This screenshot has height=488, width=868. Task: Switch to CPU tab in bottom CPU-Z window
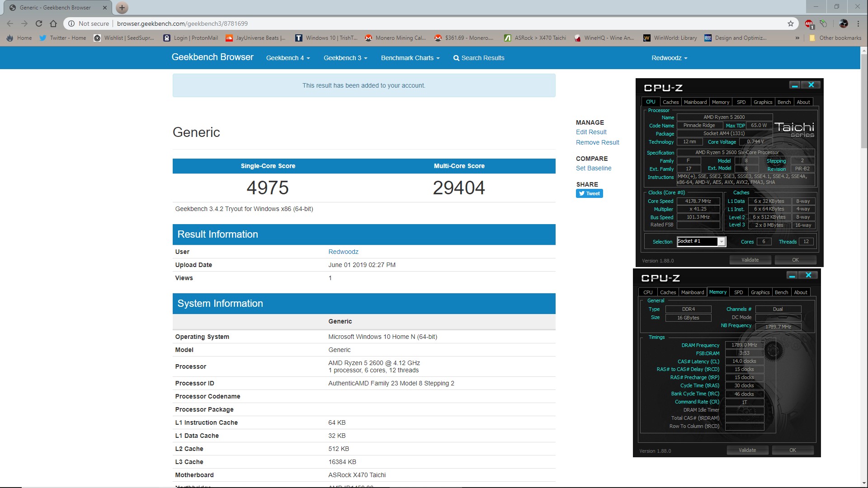(648, 292)
